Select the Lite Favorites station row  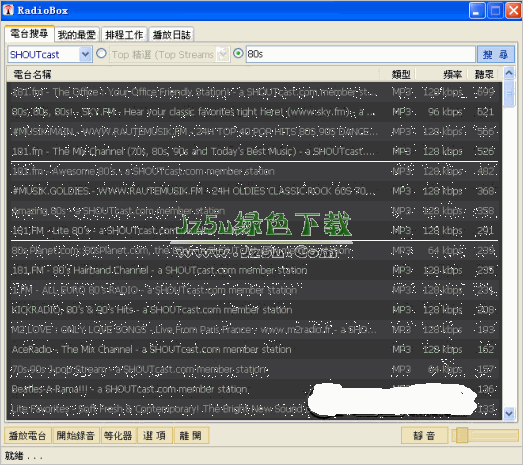tap(254, 409)
